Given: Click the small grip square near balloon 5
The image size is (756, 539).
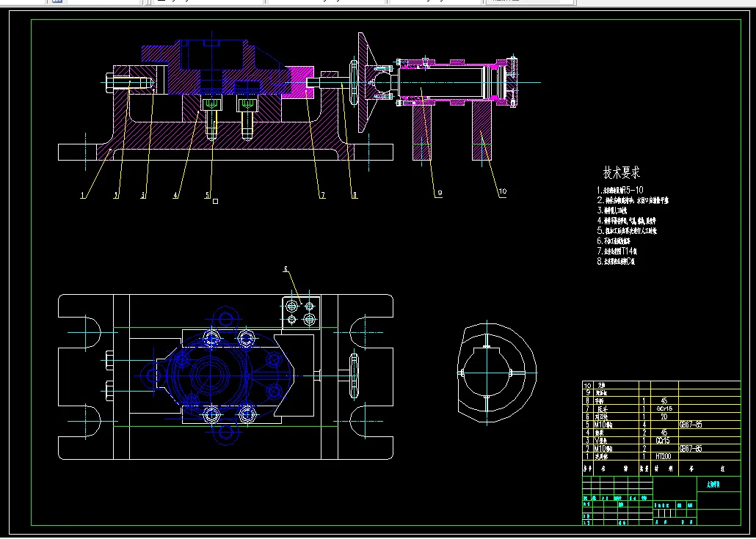Looking at the screenshot, I should point(216,202).
